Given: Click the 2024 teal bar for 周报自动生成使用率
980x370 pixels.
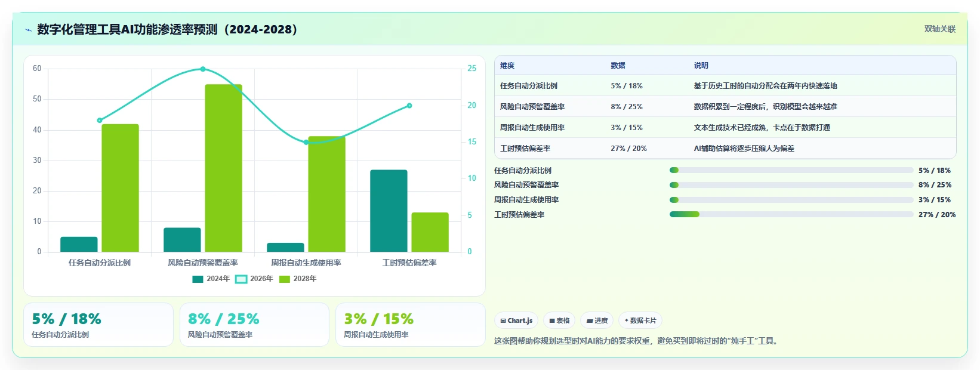Looking at the screenshot, I should tap(285, 248).
